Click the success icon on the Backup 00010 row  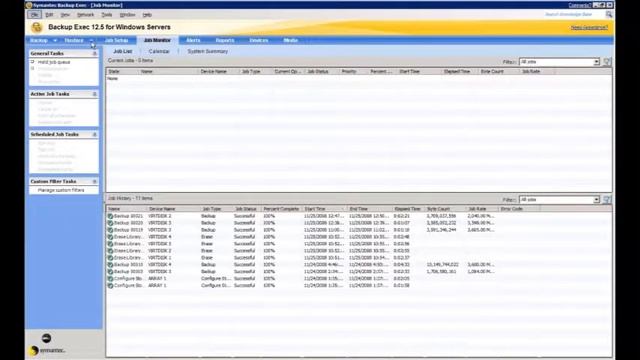click(110, 265)
